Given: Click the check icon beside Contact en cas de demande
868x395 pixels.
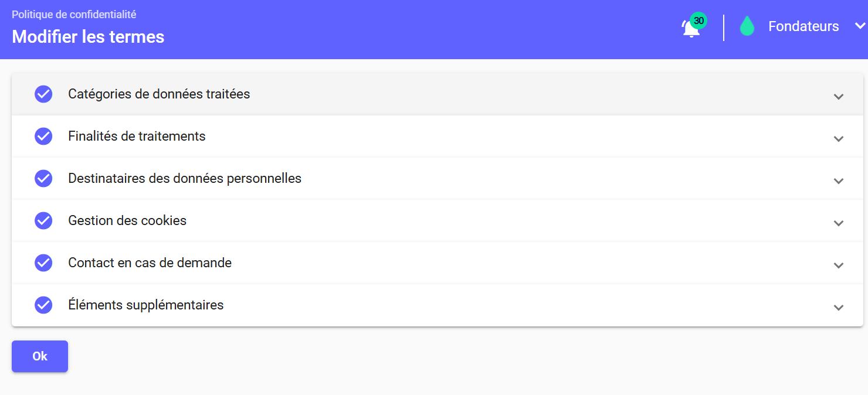Looking at the screenshot, I should [43, 263].
